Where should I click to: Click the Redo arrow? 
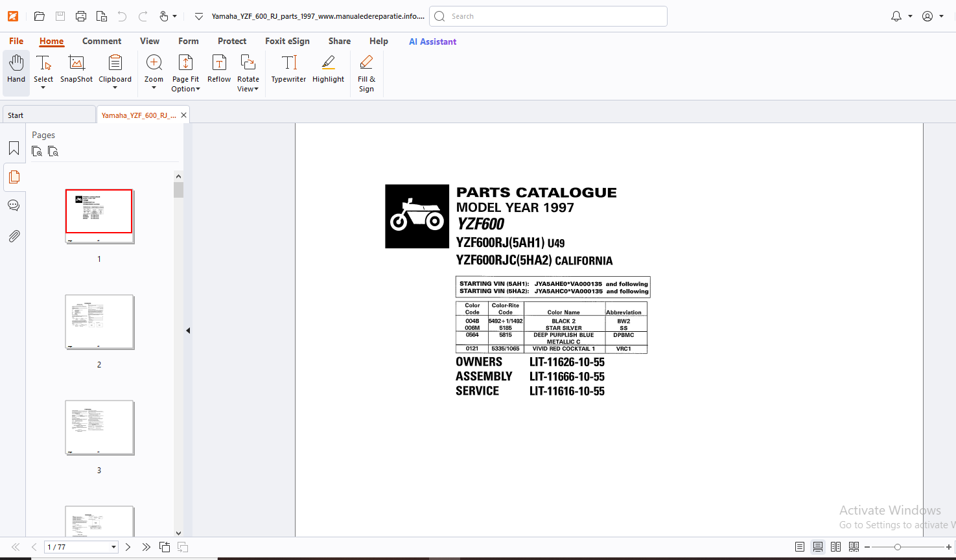[143, 16]
